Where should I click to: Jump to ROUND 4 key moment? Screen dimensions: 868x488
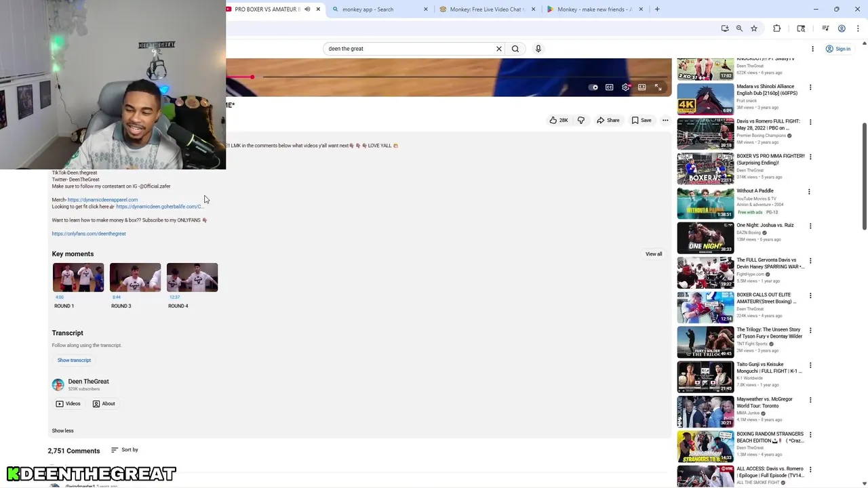tap(192, 285)
